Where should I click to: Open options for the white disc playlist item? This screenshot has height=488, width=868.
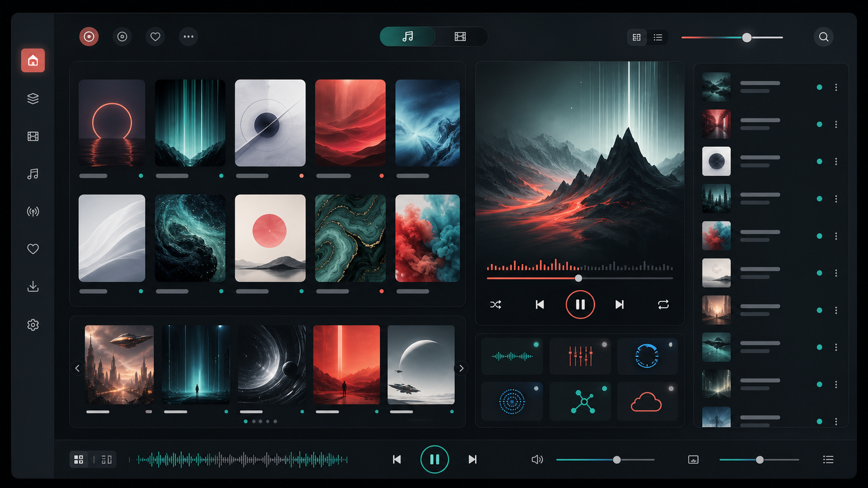pos(836,162)
